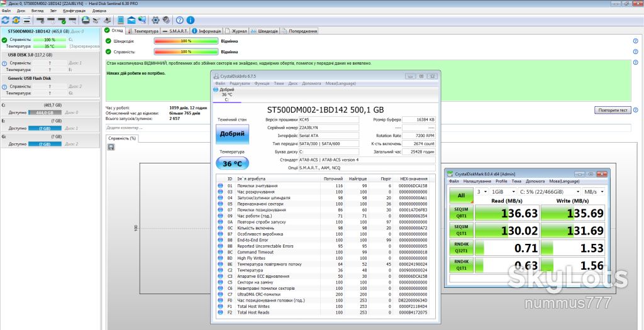Open configuration via the gear toolbar icon
Viewport: 644px width, 330px height.
click(156, 20)
